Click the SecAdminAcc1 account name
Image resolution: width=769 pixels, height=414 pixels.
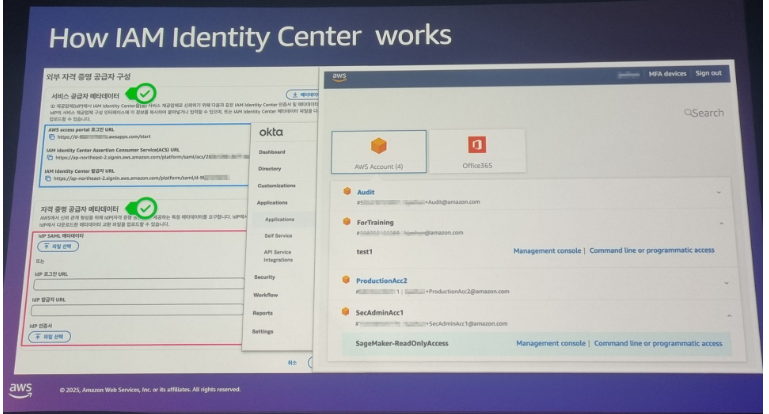380,312
